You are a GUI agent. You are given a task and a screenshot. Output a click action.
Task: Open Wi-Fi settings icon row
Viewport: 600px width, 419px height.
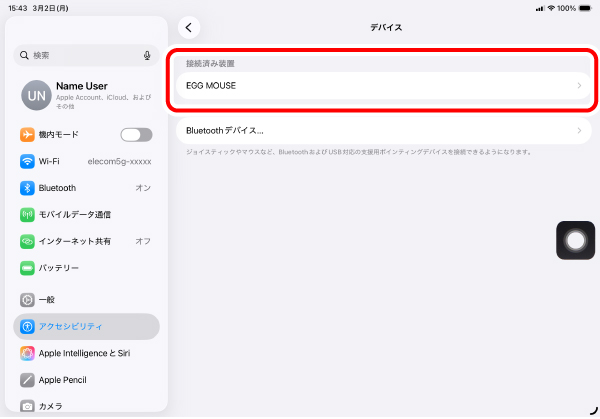[86, 161]
